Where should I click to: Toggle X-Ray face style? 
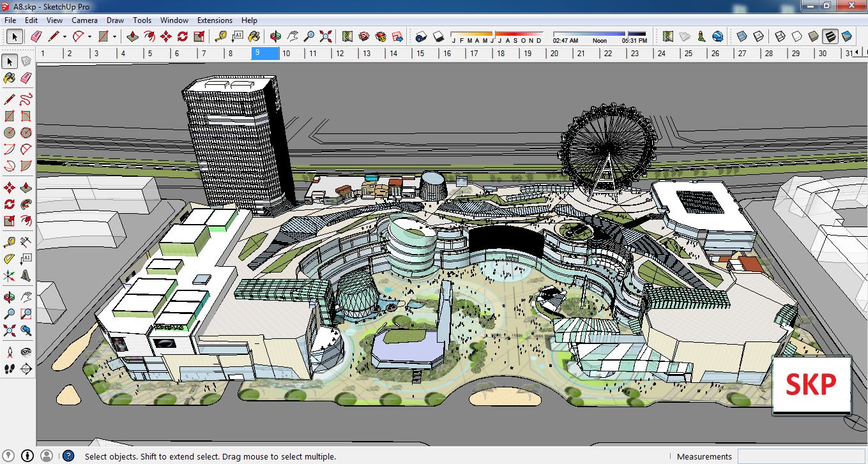(x=742, y=36)
